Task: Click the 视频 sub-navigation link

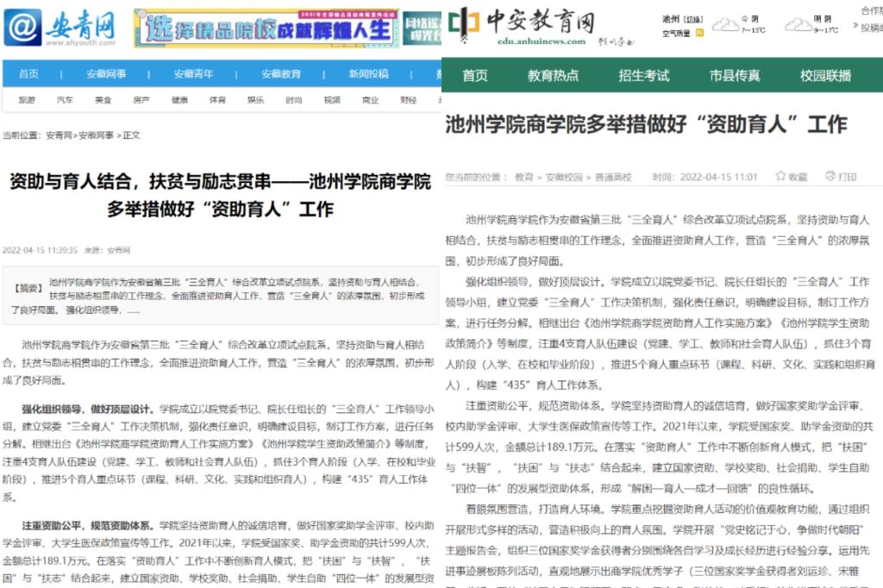Action: tap(332, 100)
